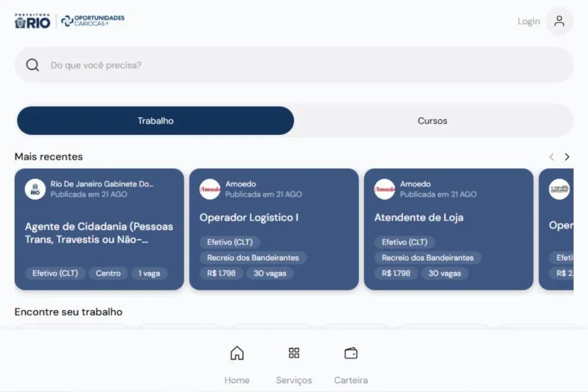This screenshot has width=588, height=392.
Task: Click the Prefeitura Rio logo
Action: [32, 21]
